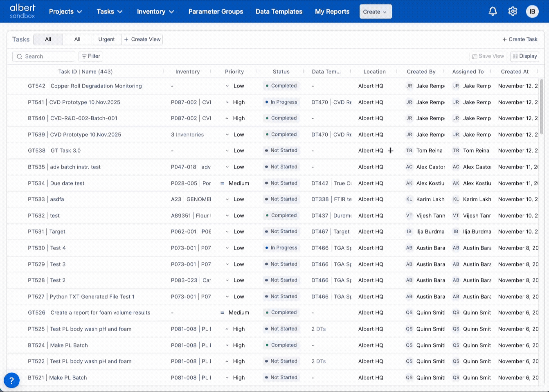The width and height of the screenshot is (549, 392).
Task: Switch to the Urgent view tab
Action: click(106, 39)
